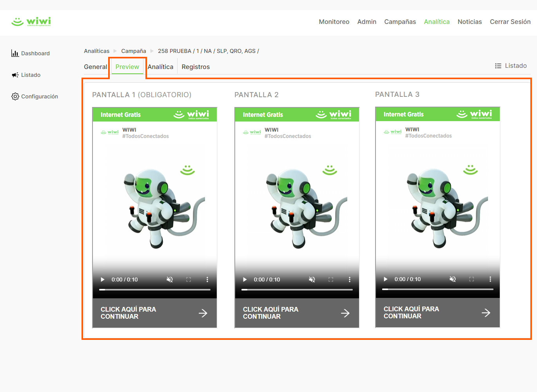The width and height of the screenshot is (537, 392).
Task: Switch to the General tab
Action: tap(95, 67)
